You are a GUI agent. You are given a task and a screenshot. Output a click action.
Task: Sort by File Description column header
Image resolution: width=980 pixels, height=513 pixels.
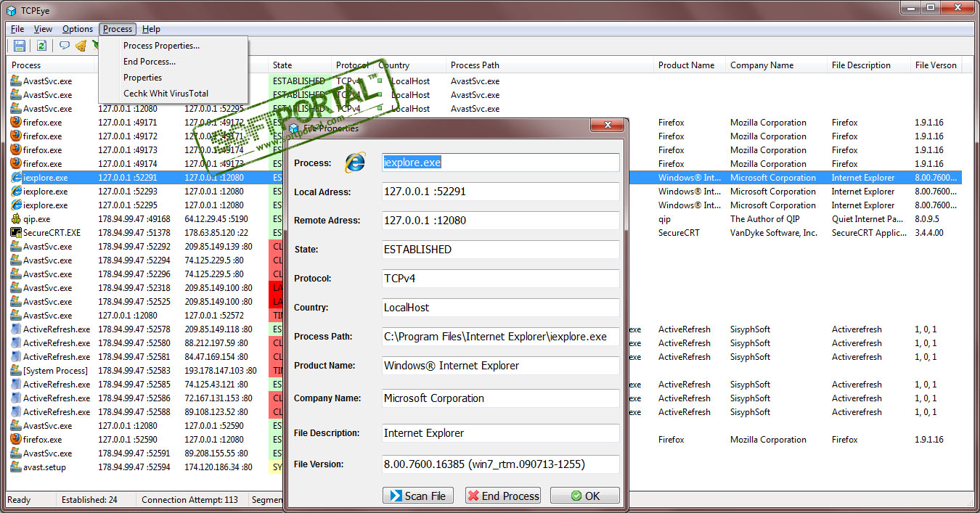click(870, 65)
